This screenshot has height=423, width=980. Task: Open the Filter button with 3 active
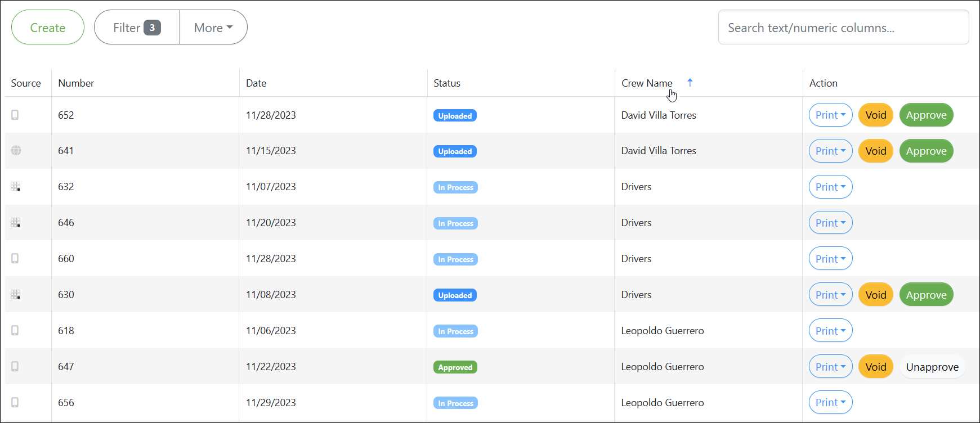pos(137,28)
